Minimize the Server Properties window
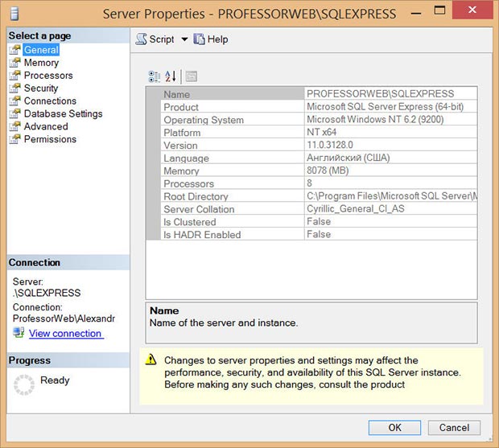The width and height of the screenshot is (499, 448). [416, 13]
